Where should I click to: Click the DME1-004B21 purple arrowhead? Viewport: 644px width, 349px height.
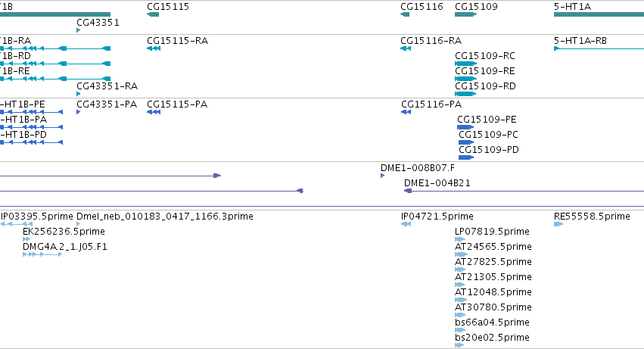[x=408, y=191]
